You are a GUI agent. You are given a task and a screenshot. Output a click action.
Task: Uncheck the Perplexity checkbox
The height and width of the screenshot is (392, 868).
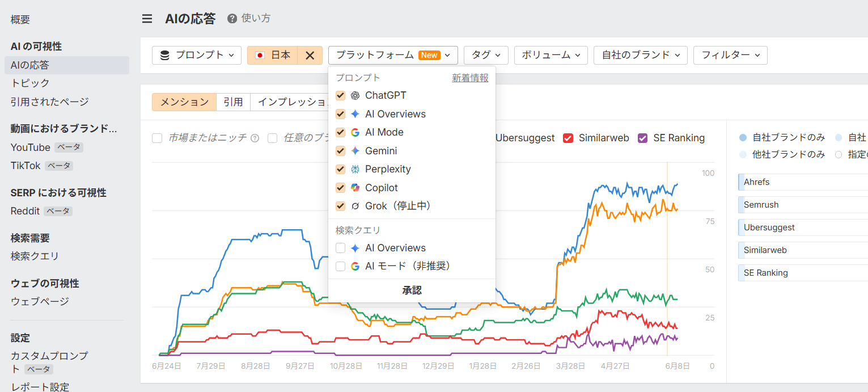(x=341, y=169)
